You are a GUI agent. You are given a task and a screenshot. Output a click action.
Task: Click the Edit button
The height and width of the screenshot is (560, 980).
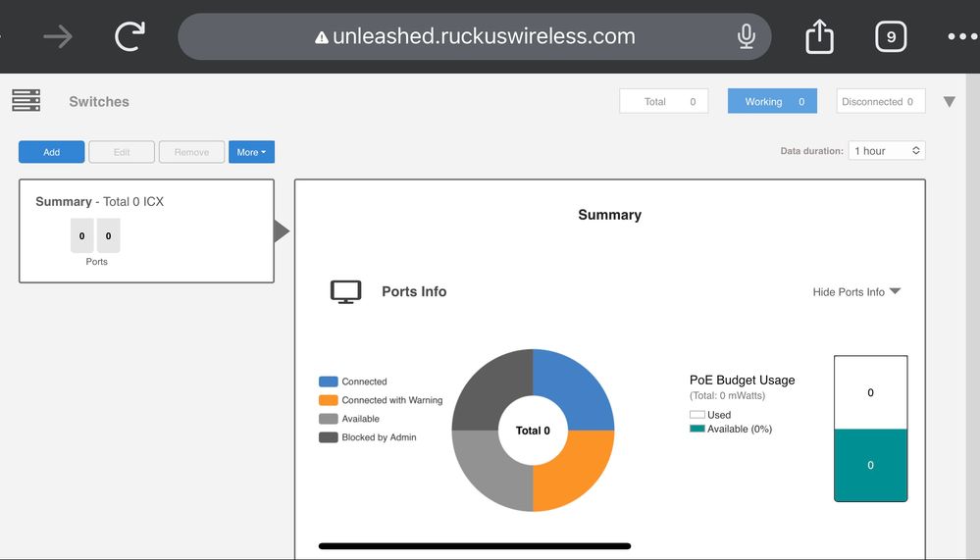tap(122, 152)
